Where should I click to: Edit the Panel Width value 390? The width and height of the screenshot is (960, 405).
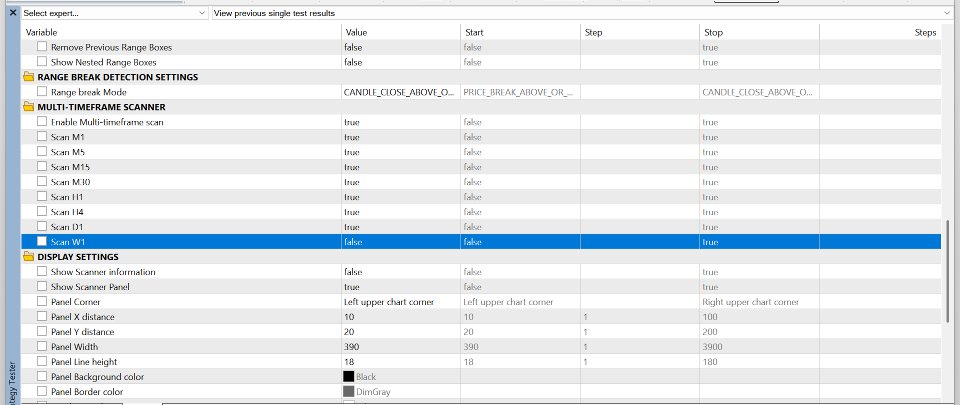401,347
